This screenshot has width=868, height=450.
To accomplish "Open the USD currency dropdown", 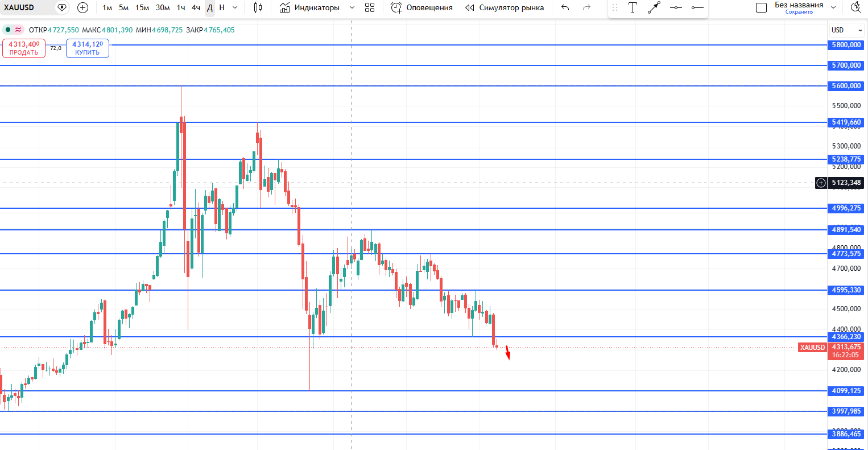I will [x=846, y=30].
